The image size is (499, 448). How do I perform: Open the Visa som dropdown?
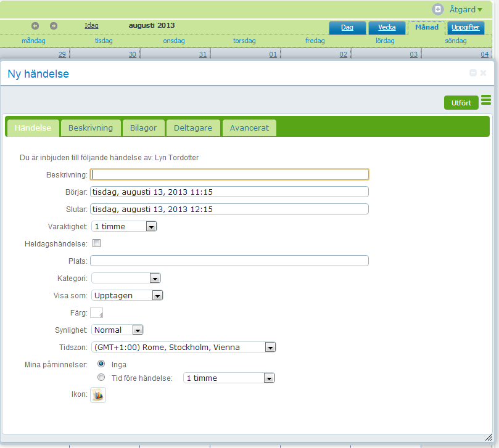point(127,295)
